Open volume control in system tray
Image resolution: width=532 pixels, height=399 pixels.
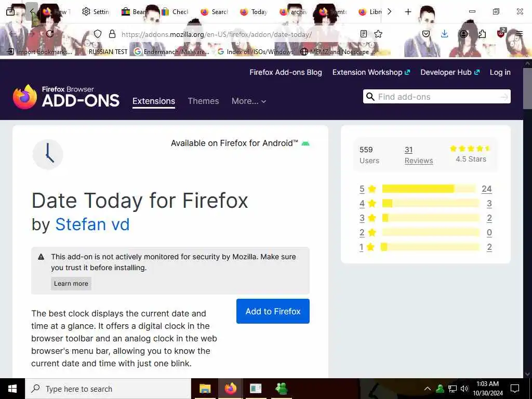[x=464, y=389]
